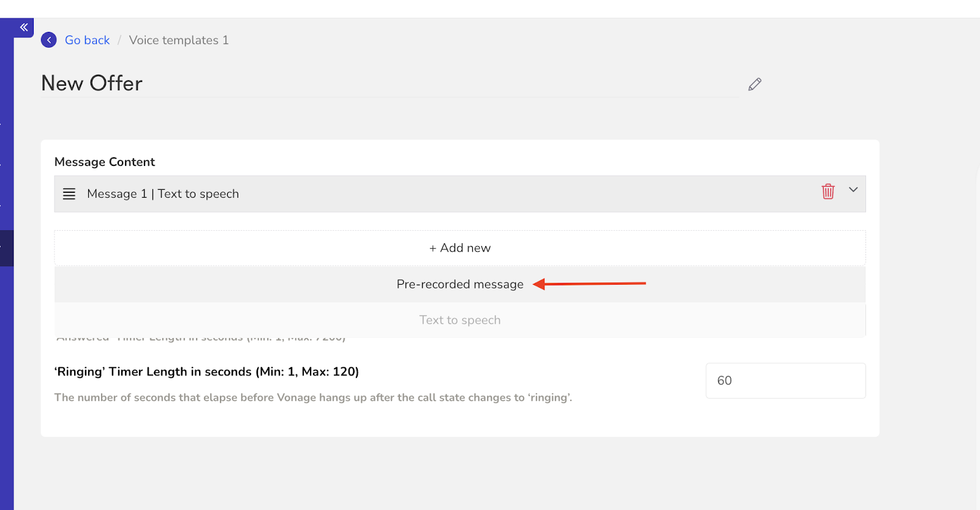Click the circular back-arrow icon beside Go back
The image size is (980, 510).
[x=48, y=40]
